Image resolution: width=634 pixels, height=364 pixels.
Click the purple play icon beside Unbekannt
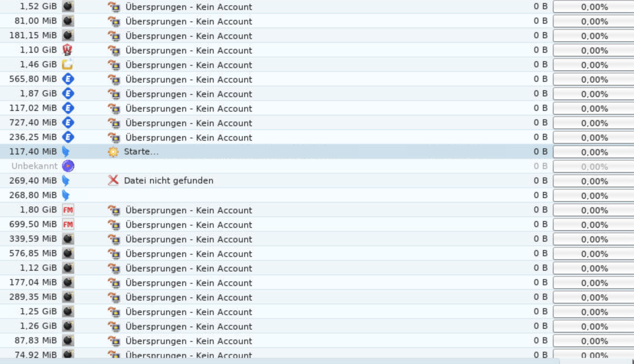point(68,166)
